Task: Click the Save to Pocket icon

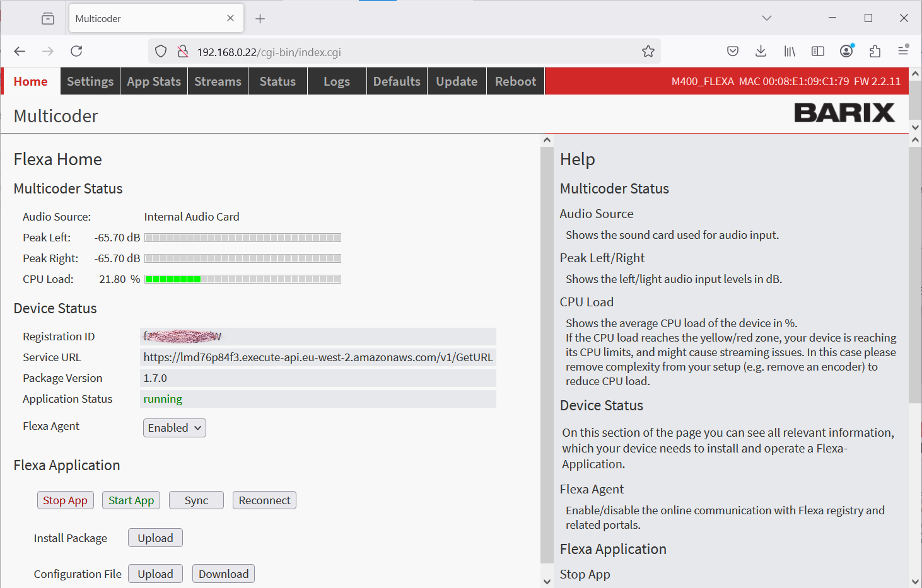Action: [732, 52]
